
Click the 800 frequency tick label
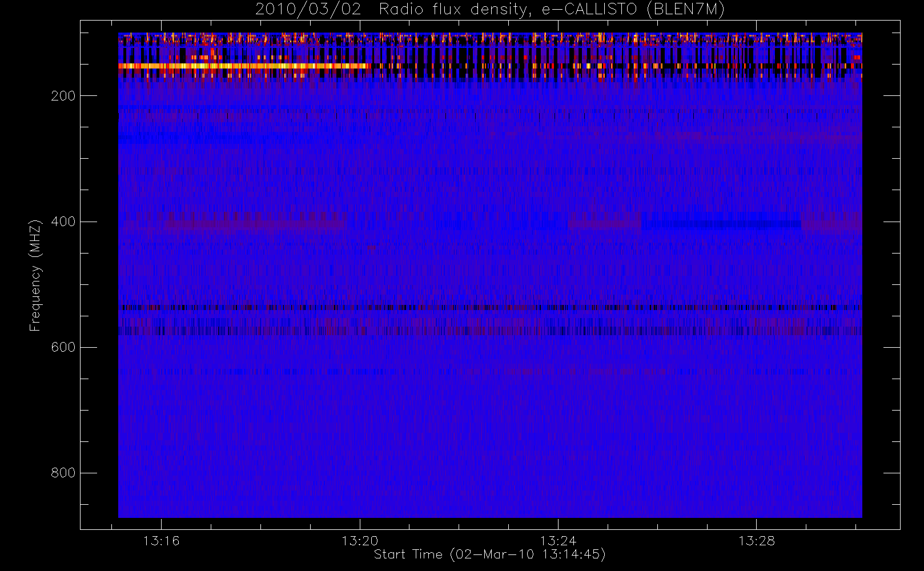pyautogui.click(x=63, y=473)
